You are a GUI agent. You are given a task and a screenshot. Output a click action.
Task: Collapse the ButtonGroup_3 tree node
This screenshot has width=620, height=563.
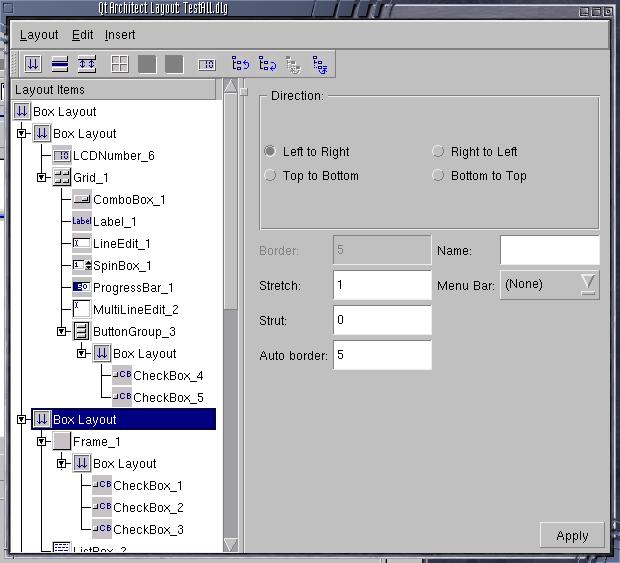tap(62, 331)
